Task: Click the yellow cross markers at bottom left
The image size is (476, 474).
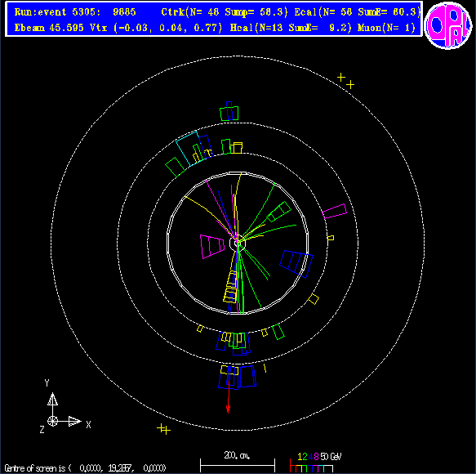Action: (x=163, y=429)
